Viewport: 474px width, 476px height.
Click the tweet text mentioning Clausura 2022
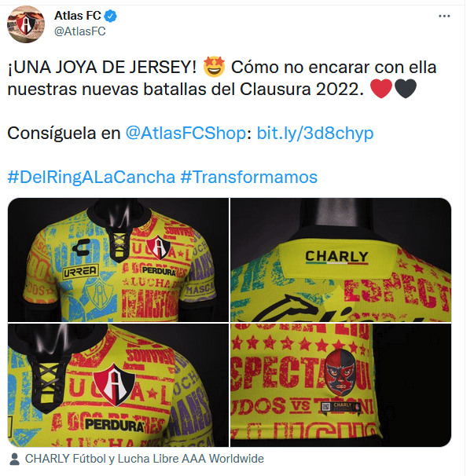pyautogui.click(x=222, y=78)
